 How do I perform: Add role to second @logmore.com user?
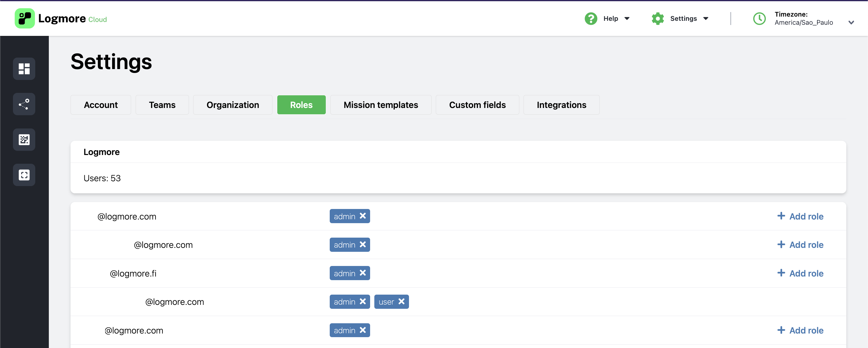tap(800, 245)
